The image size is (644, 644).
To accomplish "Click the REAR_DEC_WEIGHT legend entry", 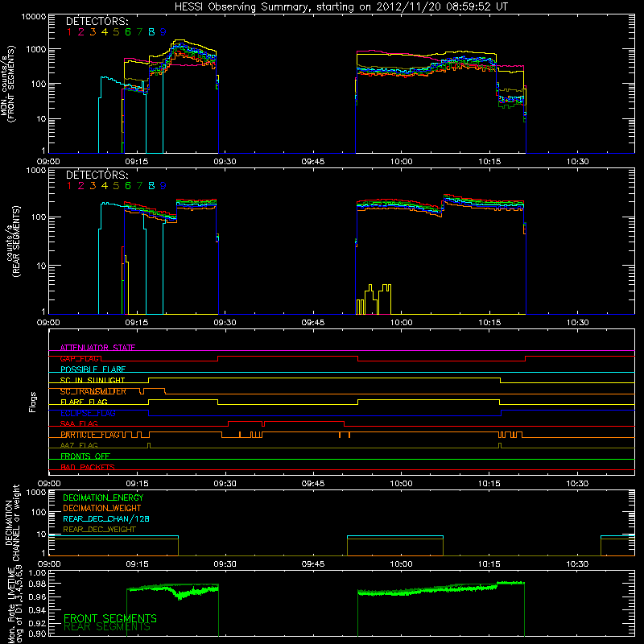I will tap(99, 530).
